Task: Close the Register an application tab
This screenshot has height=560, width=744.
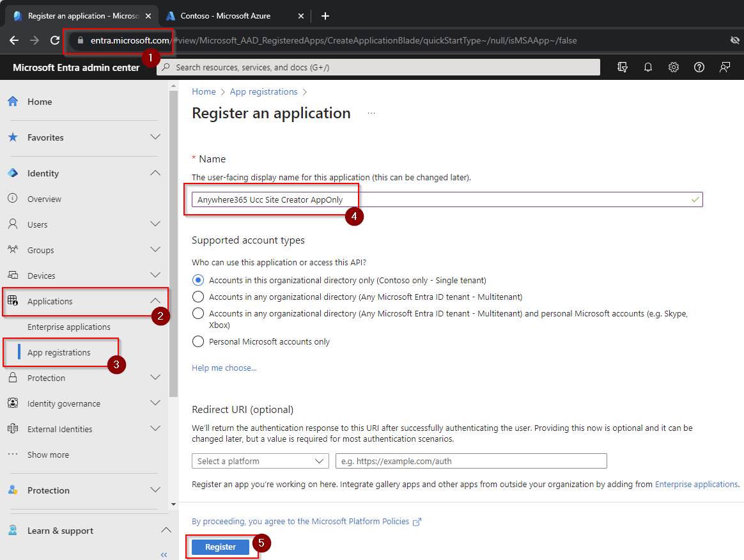Action: (148, 15)
